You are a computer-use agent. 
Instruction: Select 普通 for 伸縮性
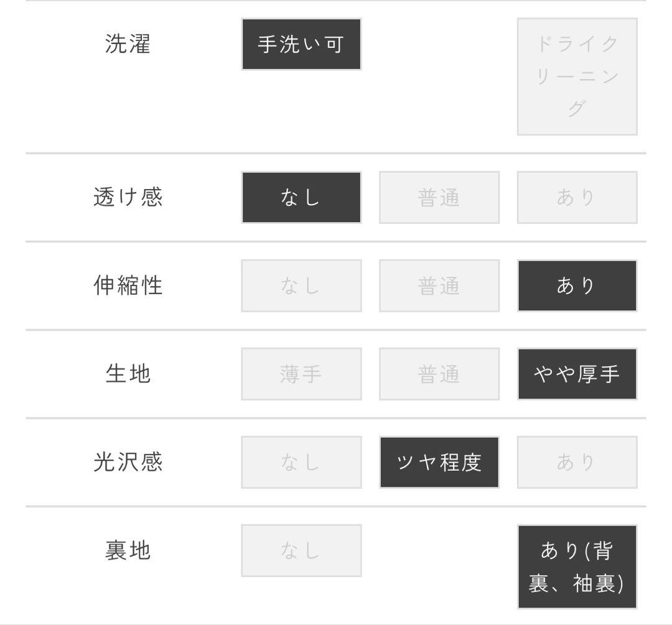(439, 286)
